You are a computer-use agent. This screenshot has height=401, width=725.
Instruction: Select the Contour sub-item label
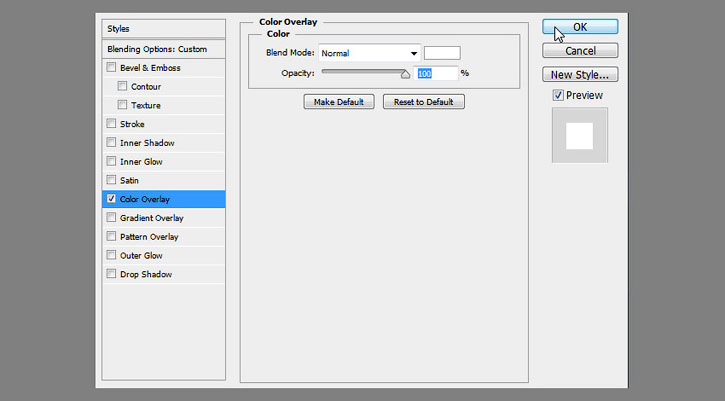pos(146,86)
